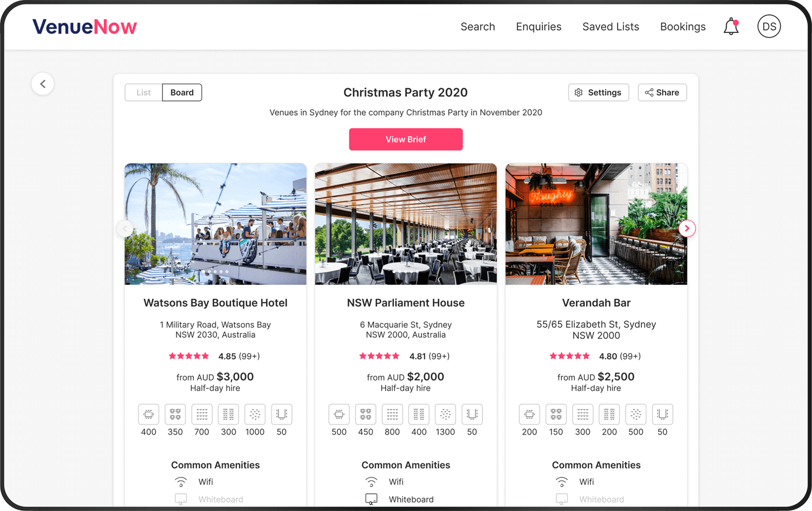
Task: Click Watsons Bay capacity icon showing 50
Action: pos(281,414)
